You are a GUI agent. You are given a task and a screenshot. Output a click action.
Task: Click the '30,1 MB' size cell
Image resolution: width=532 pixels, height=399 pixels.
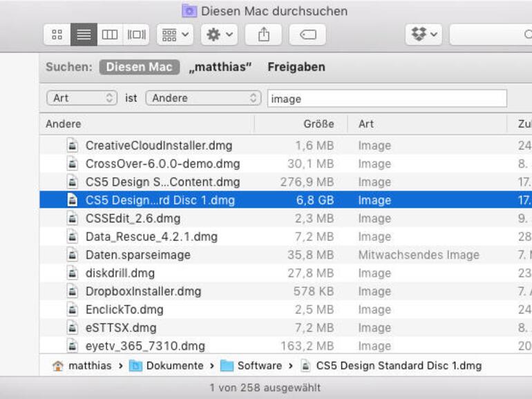tap(311, 164)
